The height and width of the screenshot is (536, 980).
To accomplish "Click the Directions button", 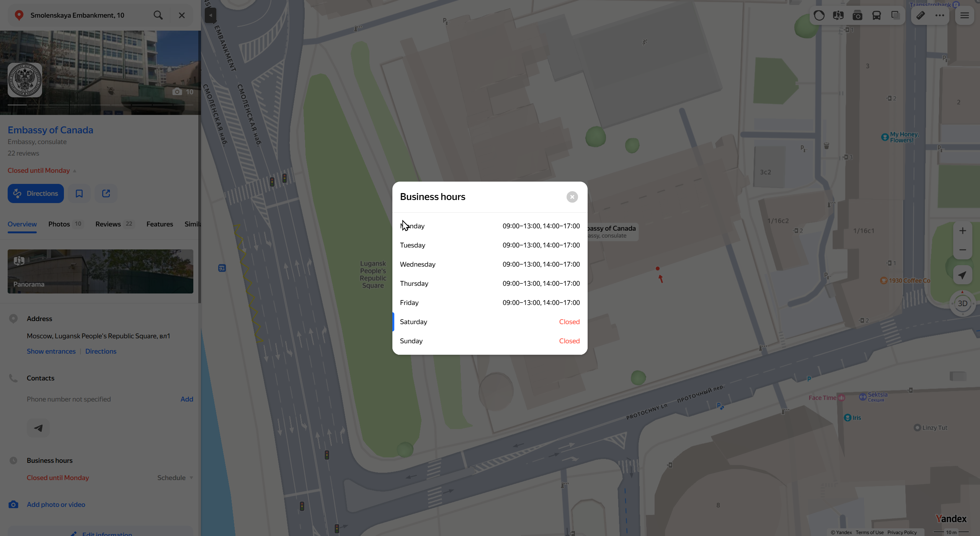I will pyautogui.click(x=36, y=193).
